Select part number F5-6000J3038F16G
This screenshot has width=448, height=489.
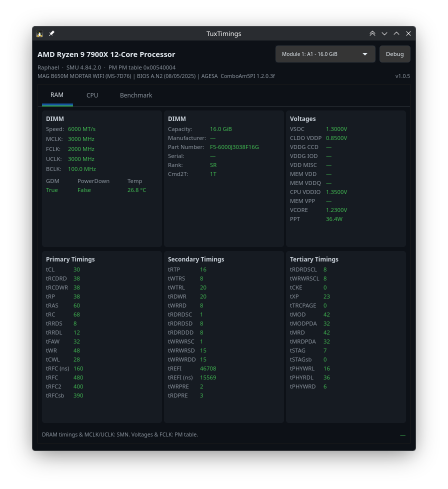pos(234,147)
